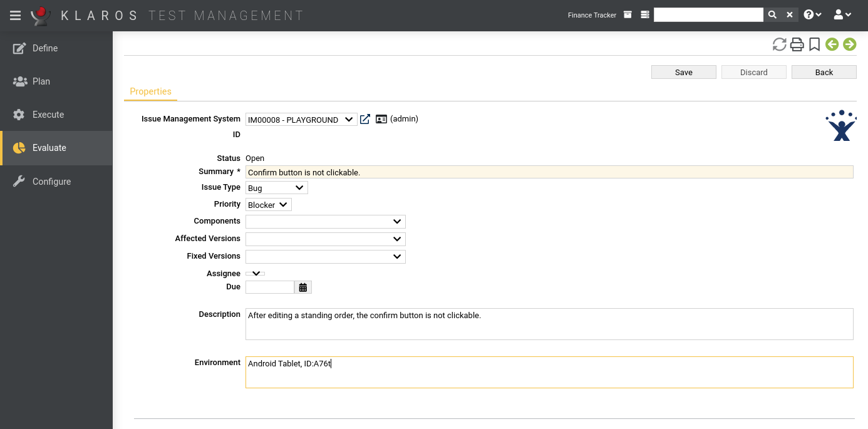
Task: Click the search magnifier icon
Action: point(772,15)
